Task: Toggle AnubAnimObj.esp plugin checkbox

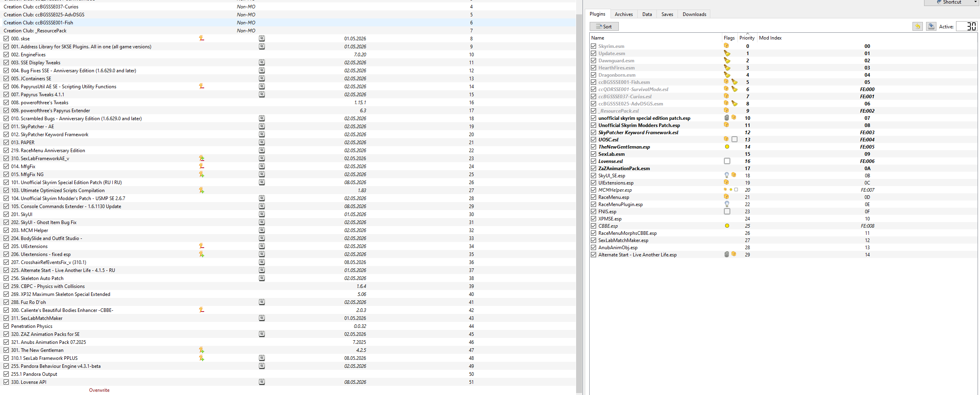Action: pyautogui.click(x=593, y=247)
